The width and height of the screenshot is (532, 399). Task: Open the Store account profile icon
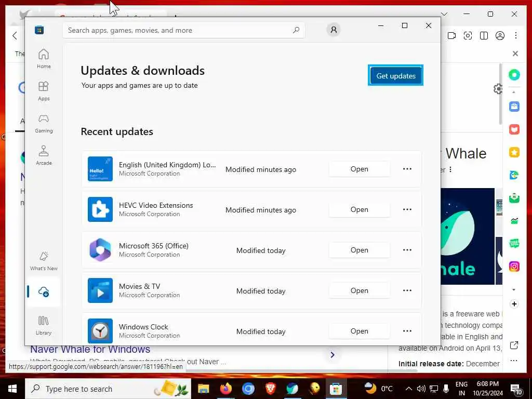[334, 30]
